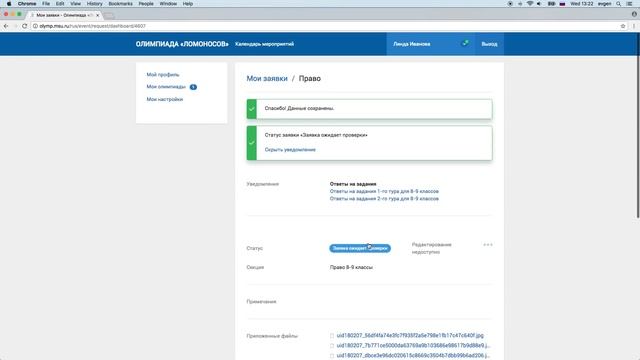Open the Chrome application menu
This screenshot has height=360, width=640.
coord(27,4)
